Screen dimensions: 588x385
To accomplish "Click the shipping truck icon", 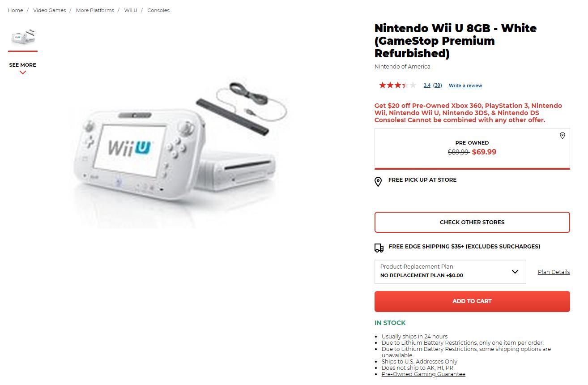I will coord(379,248).
